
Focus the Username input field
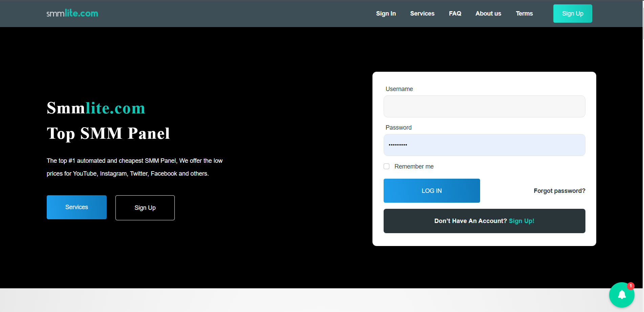coord(484,107)
